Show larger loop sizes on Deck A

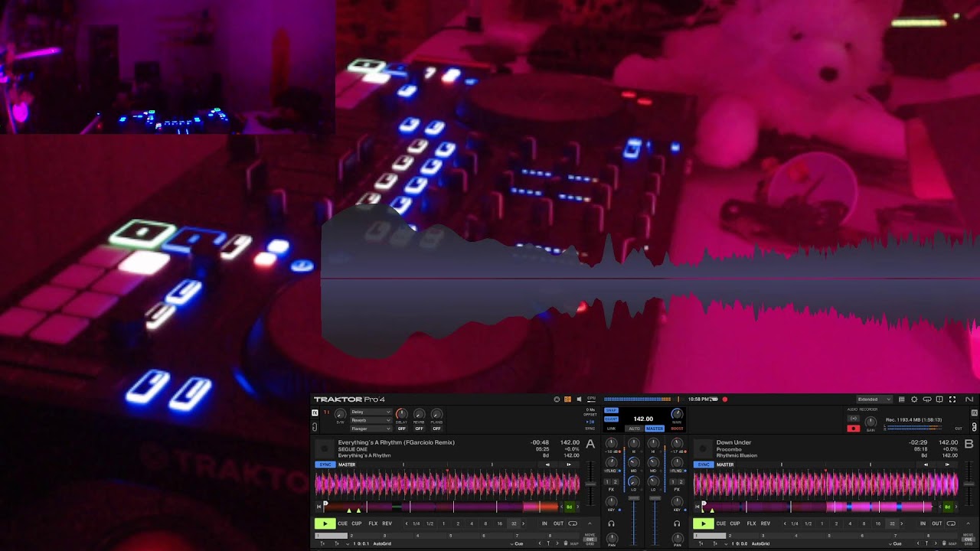point(523,523)
